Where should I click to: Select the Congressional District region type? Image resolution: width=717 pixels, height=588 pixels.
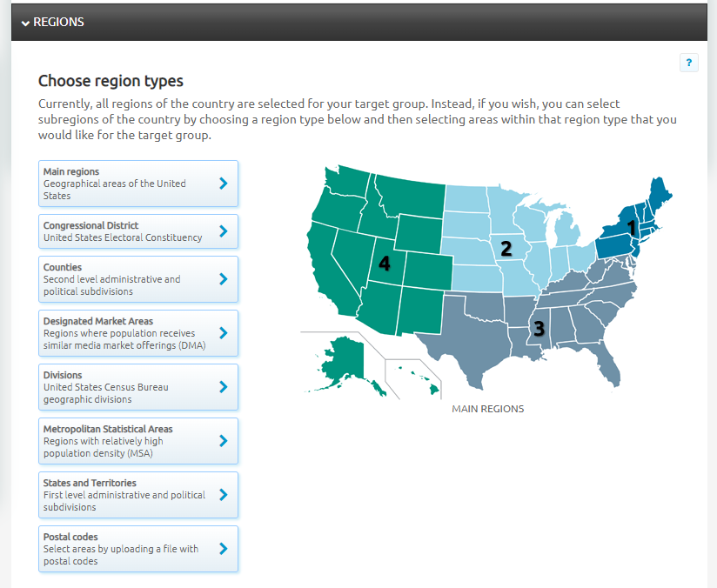click(x=126, y=231)
